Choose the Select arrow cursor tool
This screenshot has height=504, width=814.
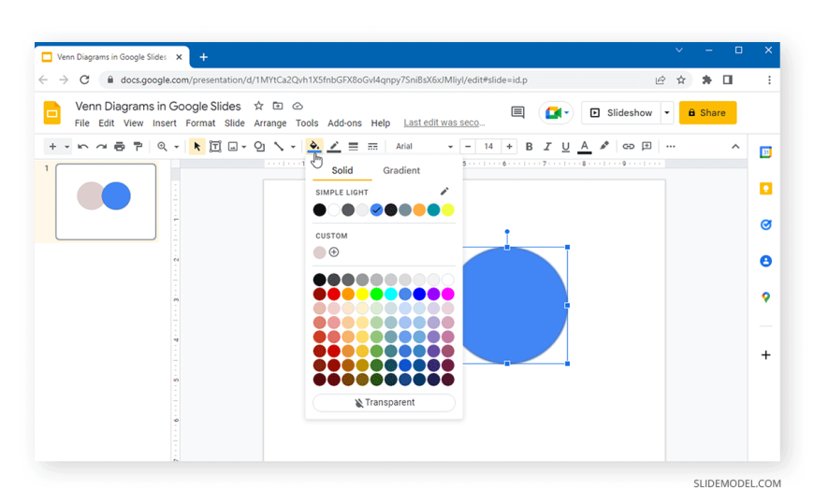tap(196, 147)
